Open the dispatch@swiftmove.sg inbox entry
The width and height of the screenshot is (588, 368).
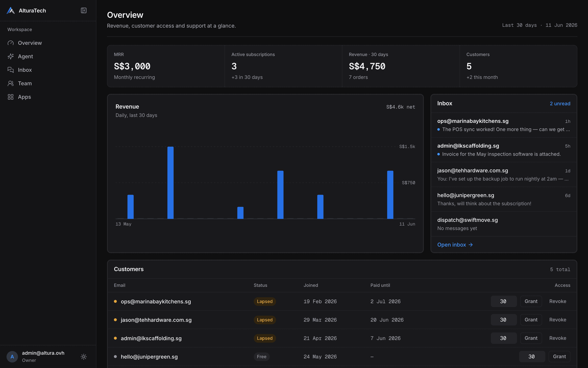tap(504, 224)
